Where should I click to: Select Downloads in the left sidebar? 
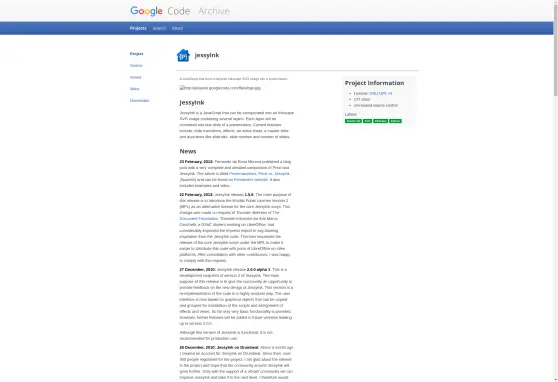(140, 101)
